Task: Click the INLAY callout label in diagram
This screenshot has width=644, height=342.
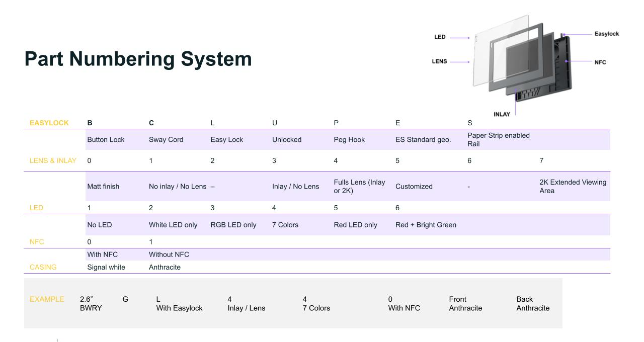Action: [502, 114]
